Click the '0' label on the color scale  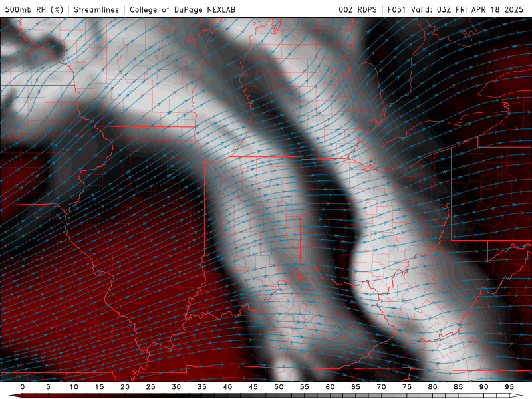(x=23, y=387)
